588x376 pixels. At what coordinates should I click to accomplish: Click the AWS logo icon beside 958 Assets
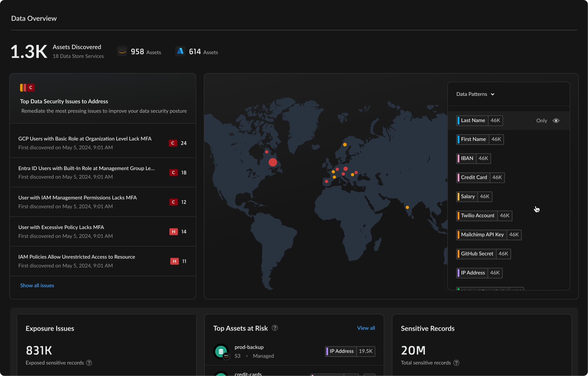122,51
